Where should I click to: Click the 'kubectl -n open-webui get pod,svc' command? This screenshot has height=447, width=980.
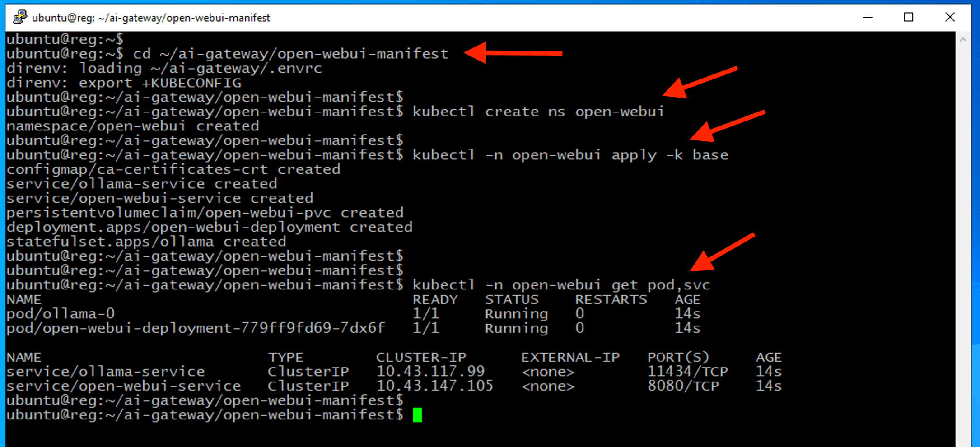point(561,285)
